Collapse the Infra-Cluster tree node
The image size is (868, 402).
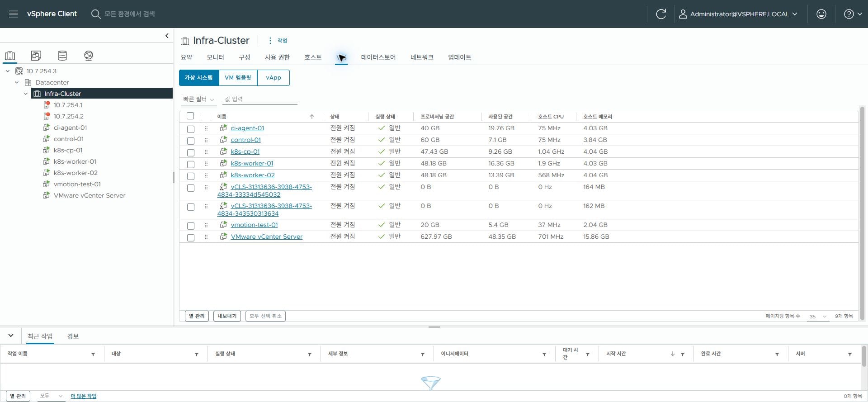point(26,94)
